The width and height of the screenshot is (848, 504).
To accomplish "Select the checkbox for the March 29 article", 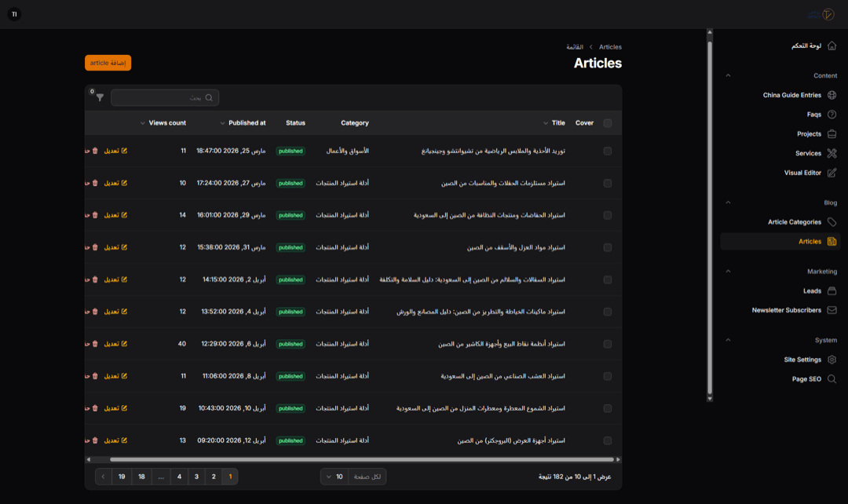I will pos(608,215).
